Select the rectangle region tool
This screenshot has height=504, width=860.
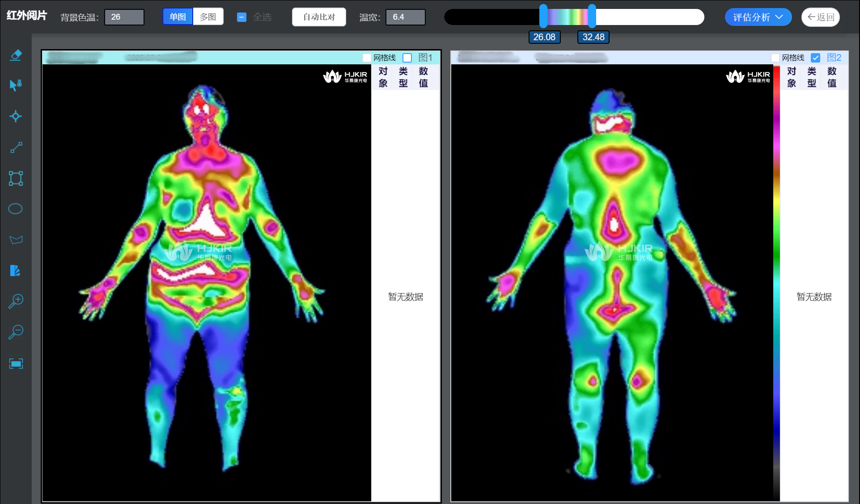[x=16, y=178]
